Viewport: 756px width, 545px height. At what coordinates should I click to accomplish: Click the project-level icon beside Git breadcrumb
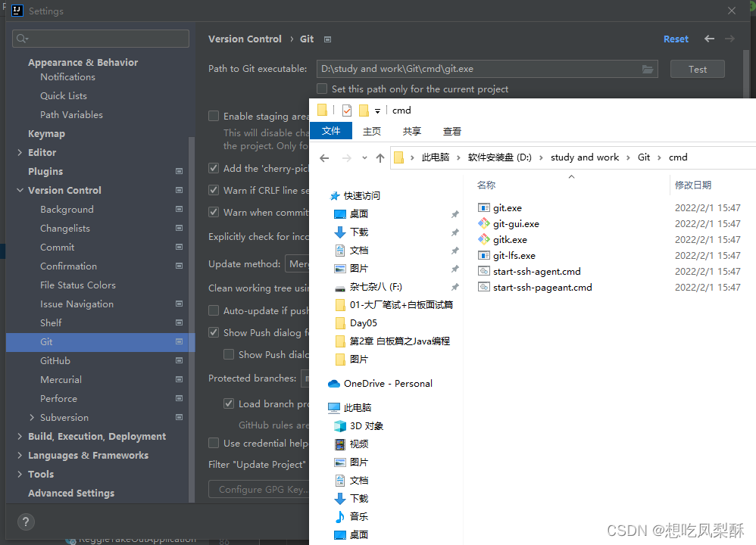click(x=327, y=39)
